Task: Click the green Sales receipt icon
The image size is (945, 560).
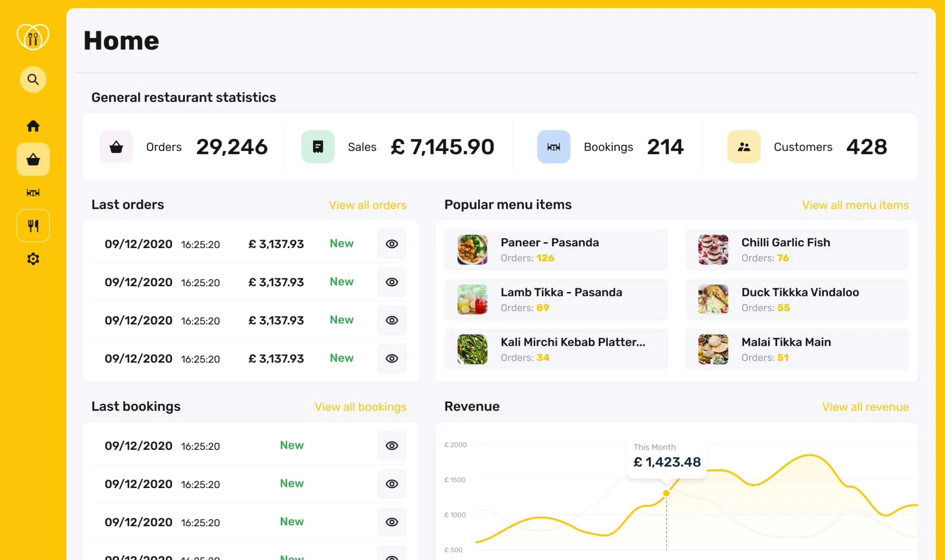Action: [x=318, y=147]
